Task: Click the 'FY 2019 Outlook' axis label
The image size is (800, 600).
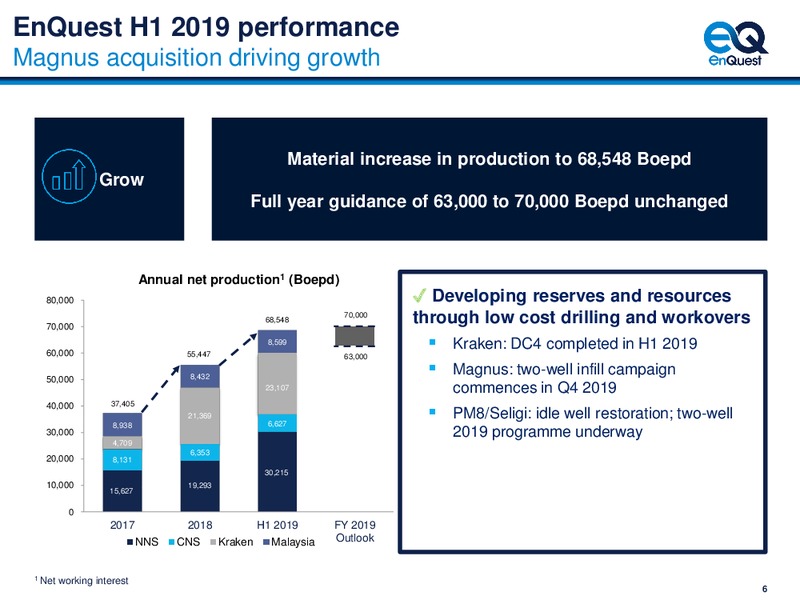Action: click(x=355, y=531)
